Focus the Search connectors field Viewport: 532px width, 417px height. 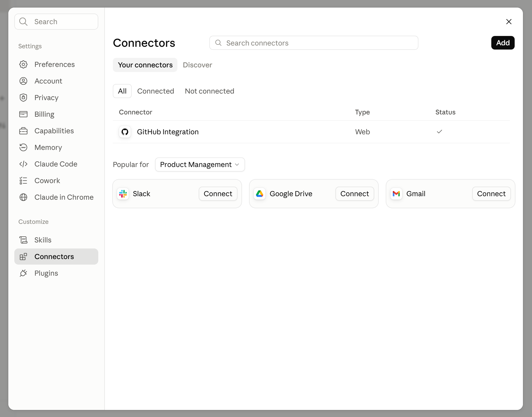point(314,43)
